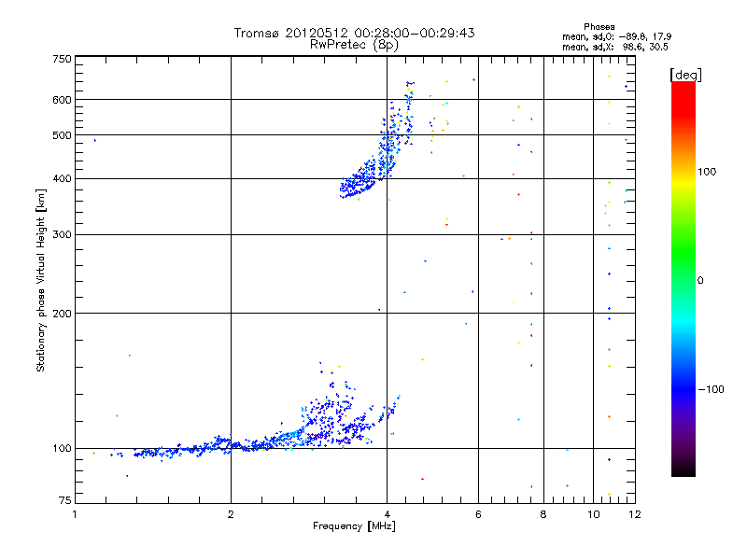Screen dimensions: 747x560
Task: Click the y-axis "75" tick label
Action: click(x=65, y=500)
